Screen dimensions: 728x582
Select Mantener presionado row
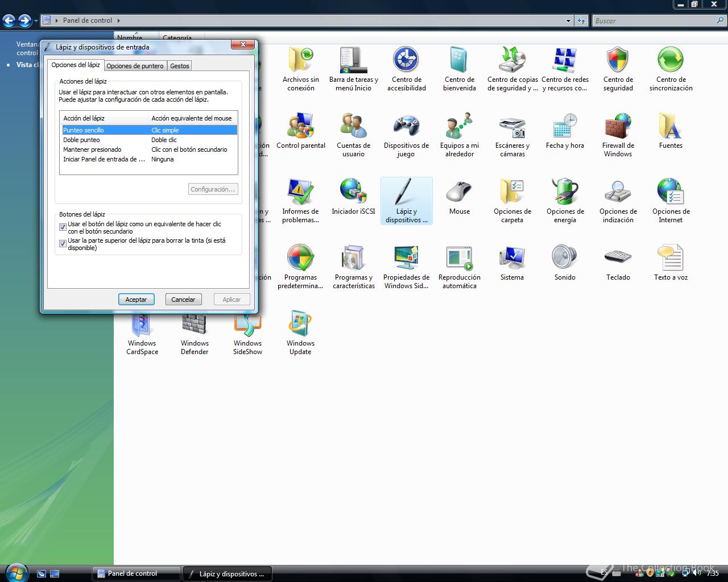click(x=150, y=149)
